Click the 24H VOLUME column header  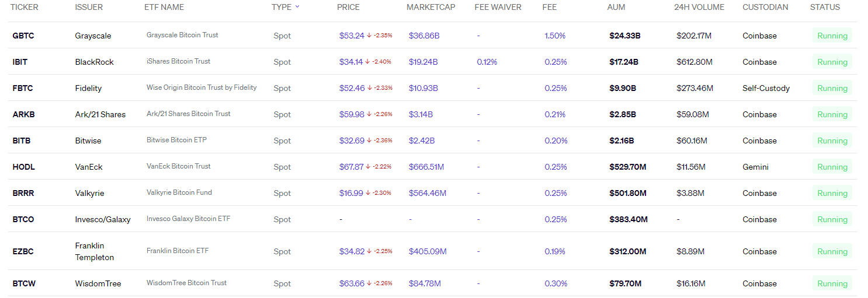699,7
